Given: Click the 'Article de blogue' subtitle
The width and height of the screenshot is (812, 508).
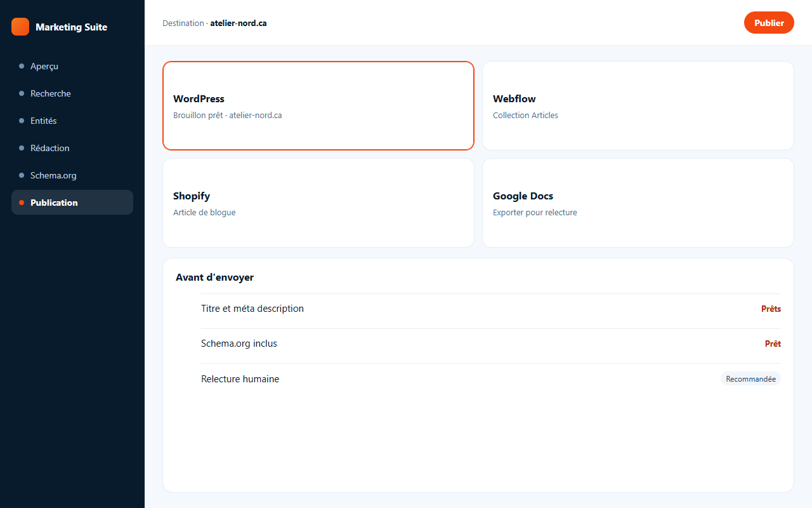Looking at the screenshot, I should tap(204, 213).
